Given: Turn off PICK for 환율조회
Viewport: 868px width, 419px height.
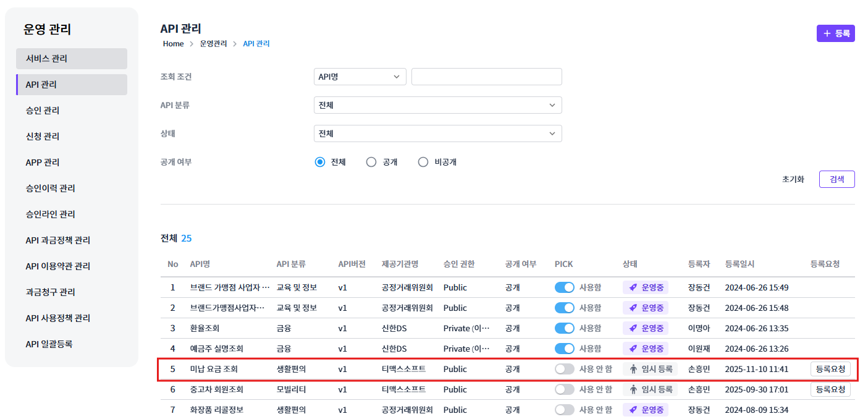Looking at the screenshot, I should [565, 328].
